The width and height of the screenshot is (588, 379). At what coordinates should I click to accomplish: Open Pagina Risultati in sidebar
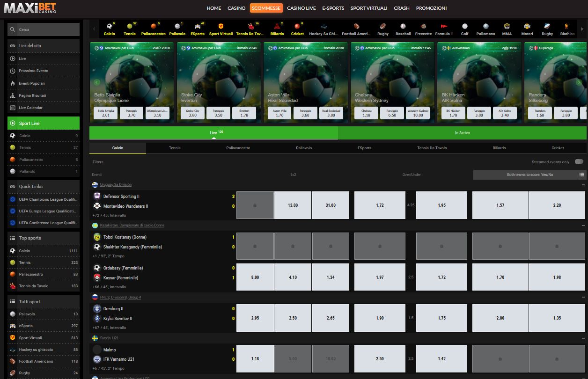coord(44,95)
